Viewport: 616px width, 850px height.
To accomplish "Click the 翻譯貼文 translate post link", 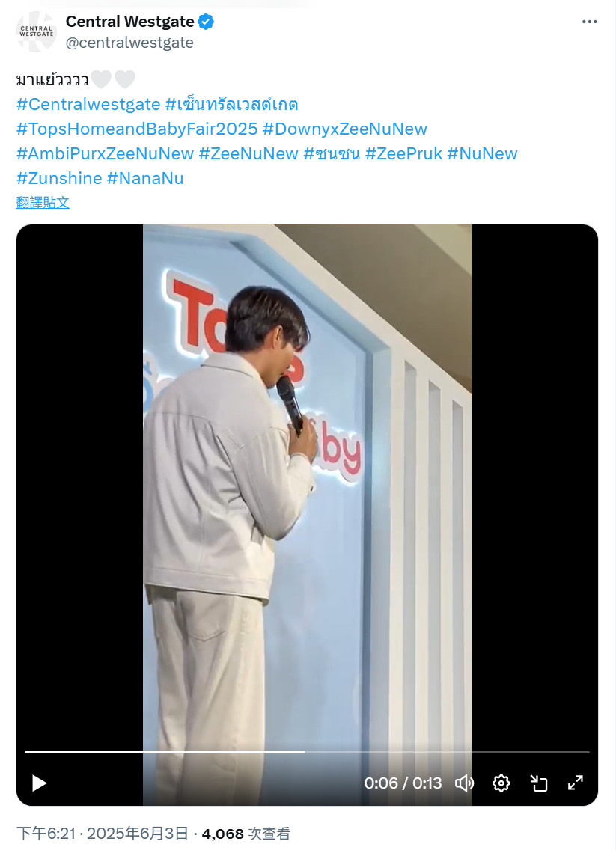I will [x=43, y=203].
